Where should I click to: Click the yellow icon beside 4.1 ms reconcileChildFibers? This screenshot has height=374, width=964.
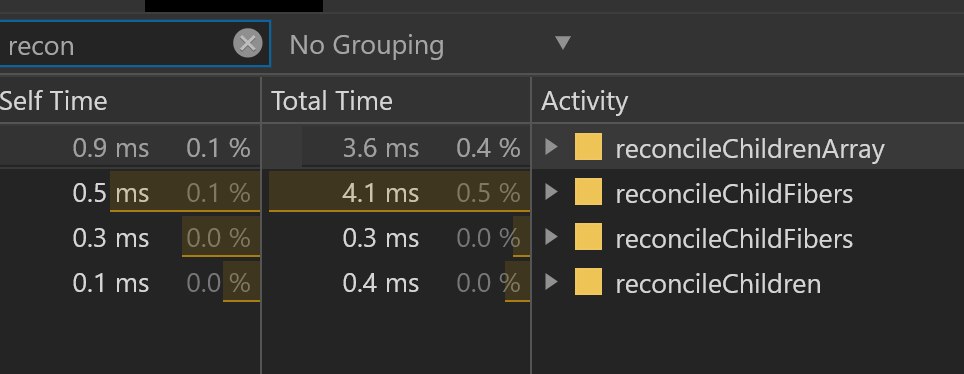[x=588, y=193]
